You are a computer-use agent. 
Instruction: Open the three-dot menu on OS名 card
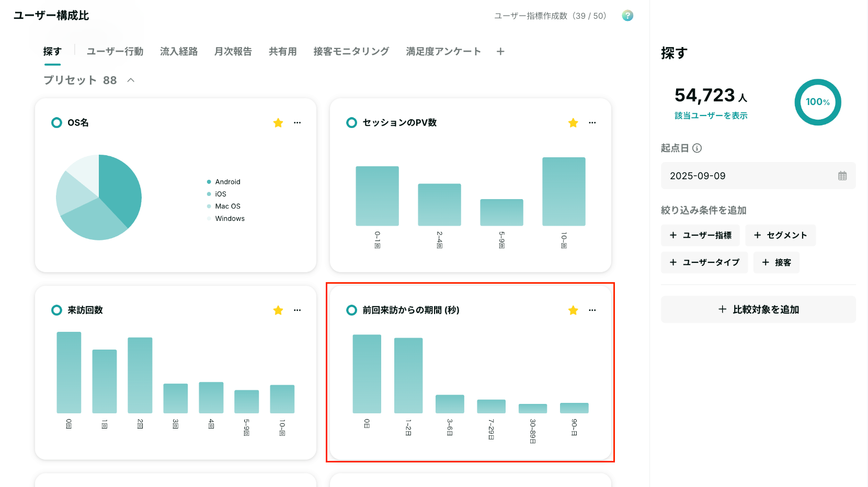[x=298, y=123]
